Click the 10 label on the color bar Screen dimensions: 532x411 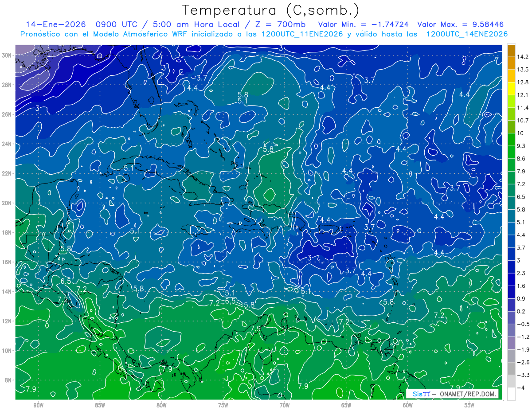[x=520, y=133]
